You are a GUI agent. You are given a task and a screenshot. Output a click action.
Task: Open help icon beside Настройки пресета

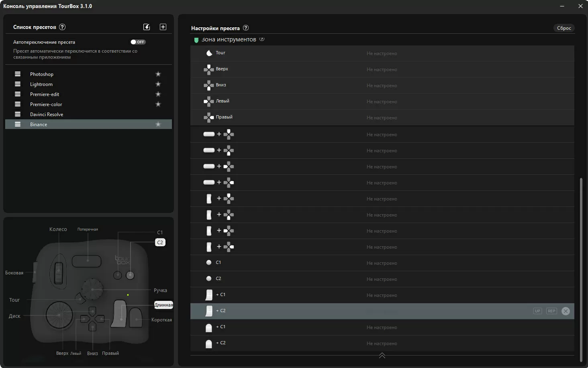pyautogui.click(x=246, y=28)
